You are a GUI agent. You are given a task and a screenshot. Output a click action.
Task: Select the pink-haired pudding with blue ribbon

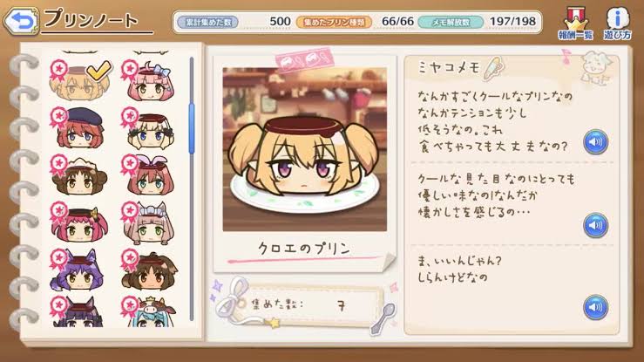coord(150,80)
